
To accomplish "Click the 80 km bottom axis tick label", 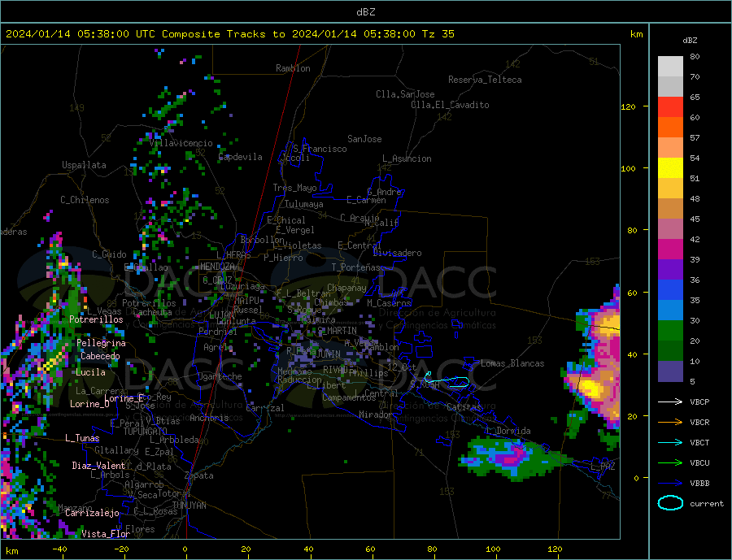I will 432,549.
